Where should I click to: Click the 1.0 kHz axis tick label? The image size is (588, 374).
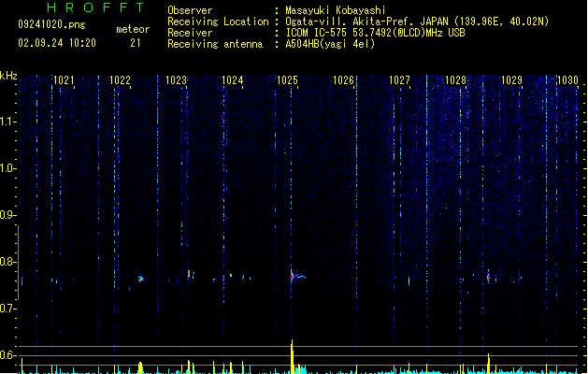8,168
